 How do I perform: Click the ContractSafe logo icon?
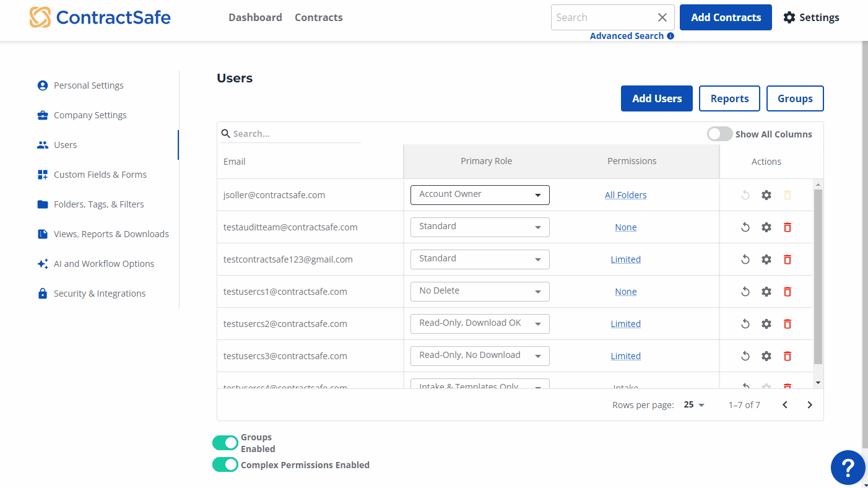coord(40,17)
